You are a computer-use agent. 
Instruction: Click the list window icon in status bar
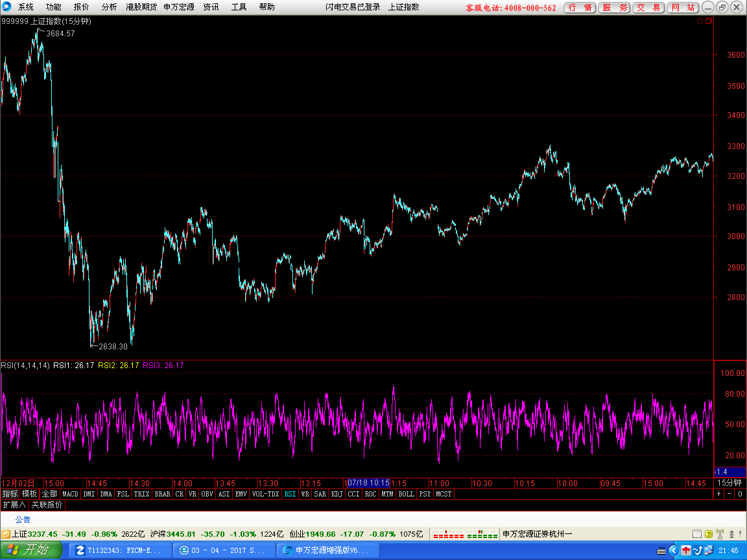[x=696, y=534]
